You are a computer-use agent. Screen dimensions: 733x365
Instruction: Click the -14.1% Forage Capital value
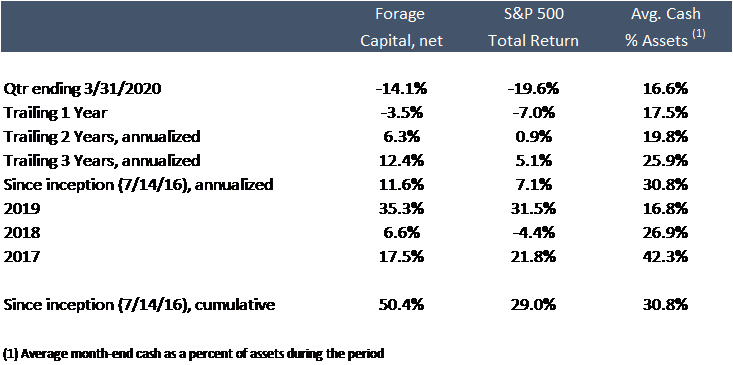point(401,89)
